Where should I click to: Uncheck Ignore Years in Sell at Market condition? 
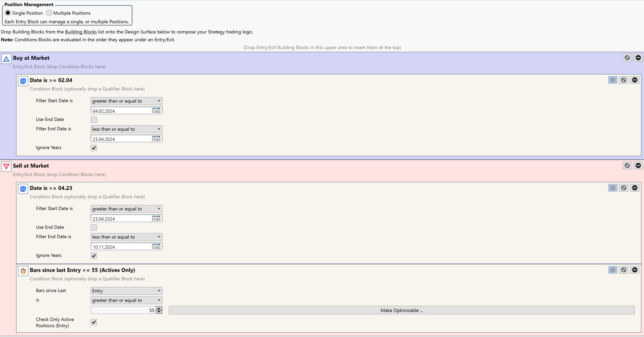coord(94,256)
